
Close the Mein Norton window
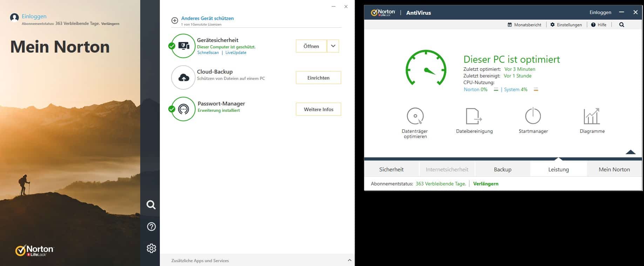click(x=346, y=7)
